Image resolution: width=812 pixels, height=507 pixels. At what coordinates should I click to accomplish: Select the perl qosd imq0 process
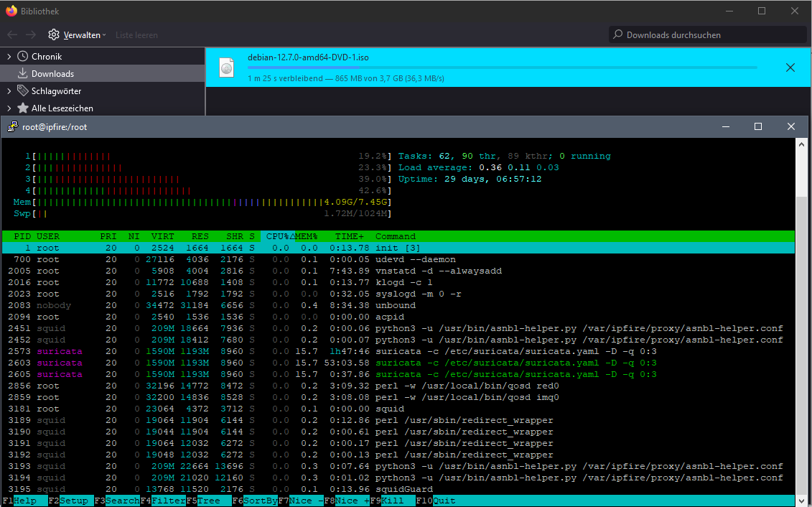click(398, 397)
